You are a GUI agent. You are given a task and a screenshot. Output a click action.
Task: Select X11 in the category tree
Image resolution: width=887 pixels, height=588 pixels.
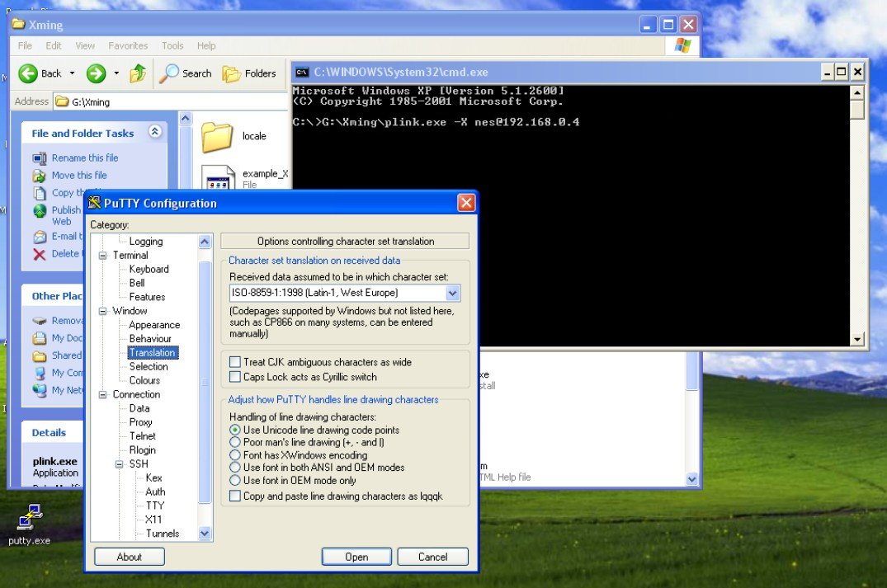coord(153,520)
